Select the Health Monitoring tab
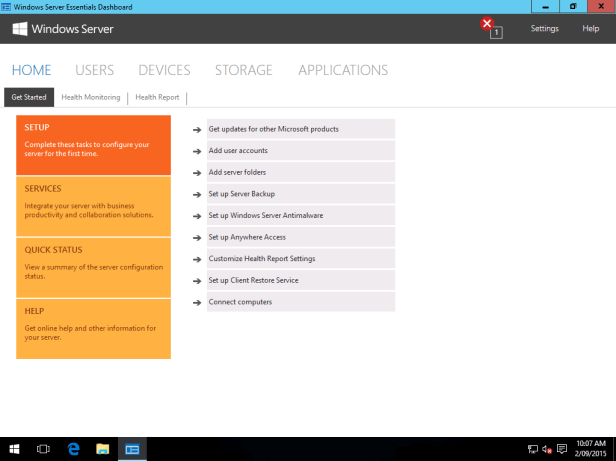This screenshot has height=461, width=616. point(90,97)
